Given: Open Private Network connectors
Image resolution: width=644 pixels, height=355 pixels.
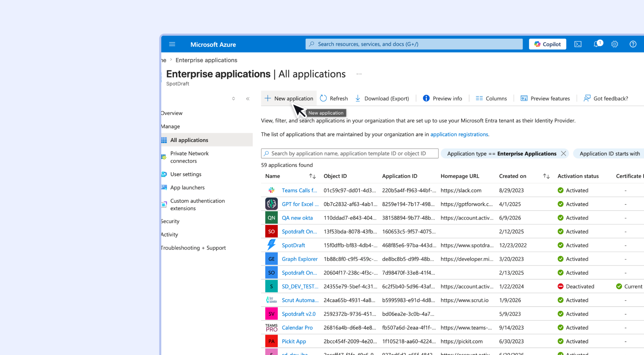Looking at the screenshot, I should coord(189,157).
